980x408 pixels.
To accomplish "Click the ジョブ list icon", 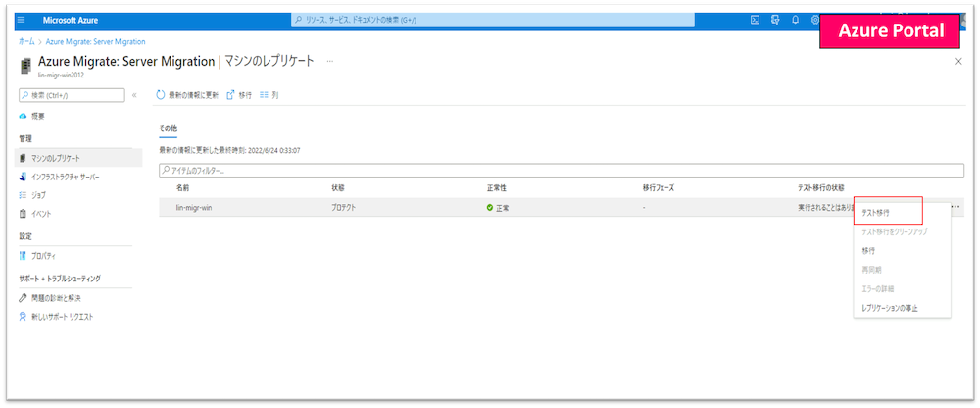I will 24,195.
